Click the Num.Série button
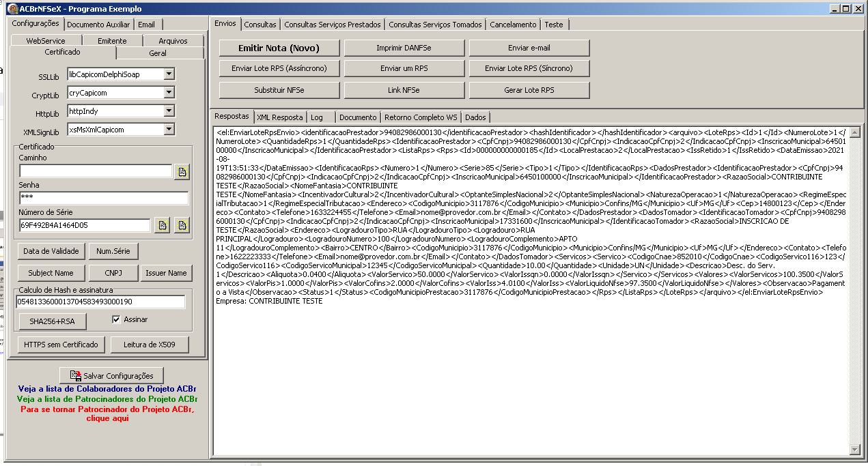This screenshot has height=466, width=868. [x=113, y=251]
